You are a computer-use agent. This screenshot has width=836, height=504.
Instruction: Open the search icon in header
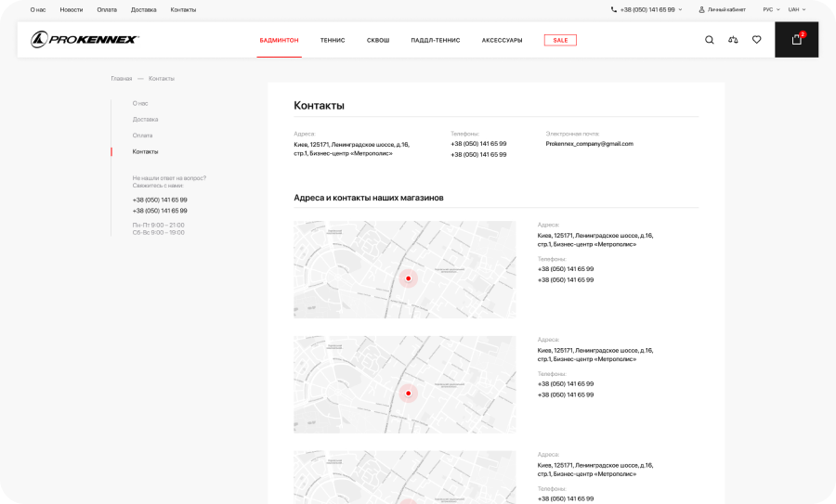coord(709,40)
